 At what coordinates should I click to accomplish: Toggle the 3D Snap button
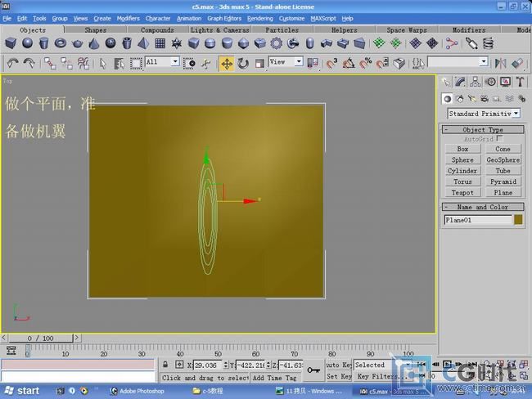(x=331, y=64)
